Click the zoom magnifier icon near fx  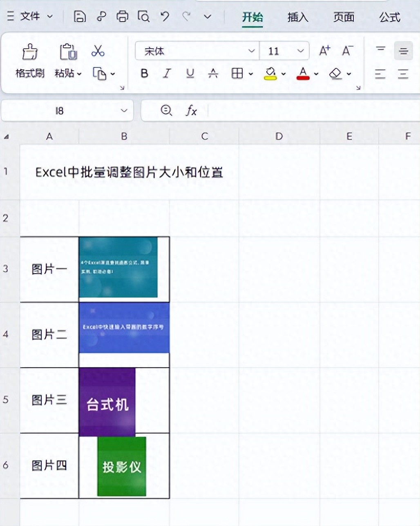pos(166,110)
